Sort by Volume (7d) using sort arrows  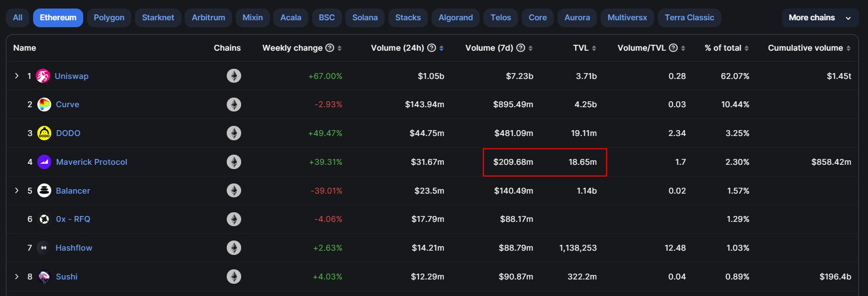coord(531,48)
